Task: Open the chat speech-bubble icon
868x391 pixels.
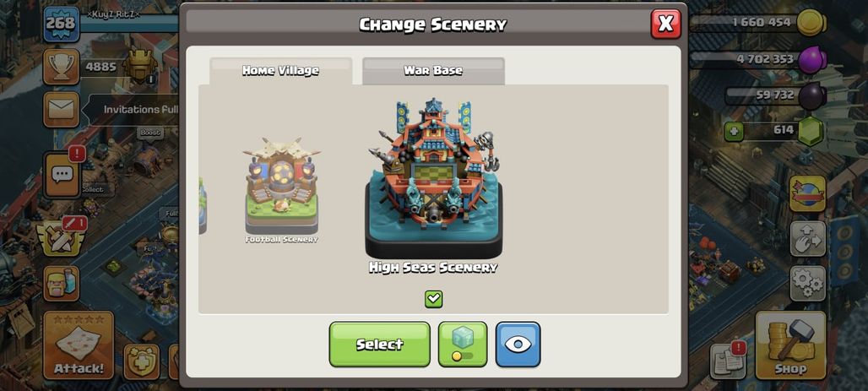Action: 62,175
